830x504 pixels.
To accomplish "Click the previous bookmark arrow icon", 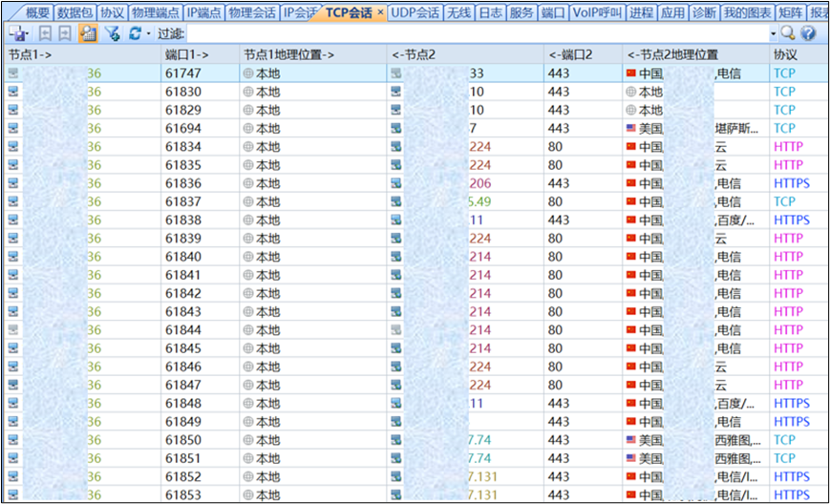I will coord(46,33).
